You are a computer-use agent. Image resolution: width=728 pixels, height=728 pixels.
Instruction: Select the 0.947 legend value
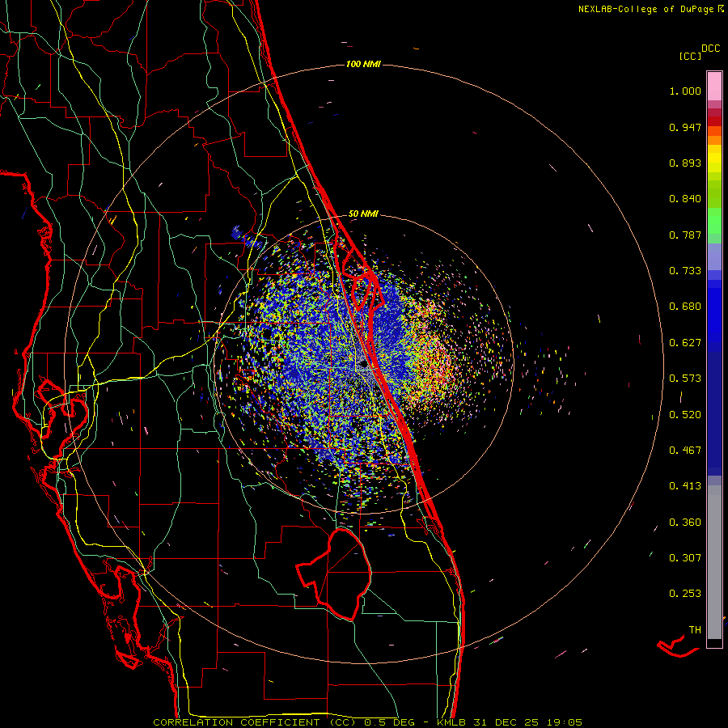(685, 127)
